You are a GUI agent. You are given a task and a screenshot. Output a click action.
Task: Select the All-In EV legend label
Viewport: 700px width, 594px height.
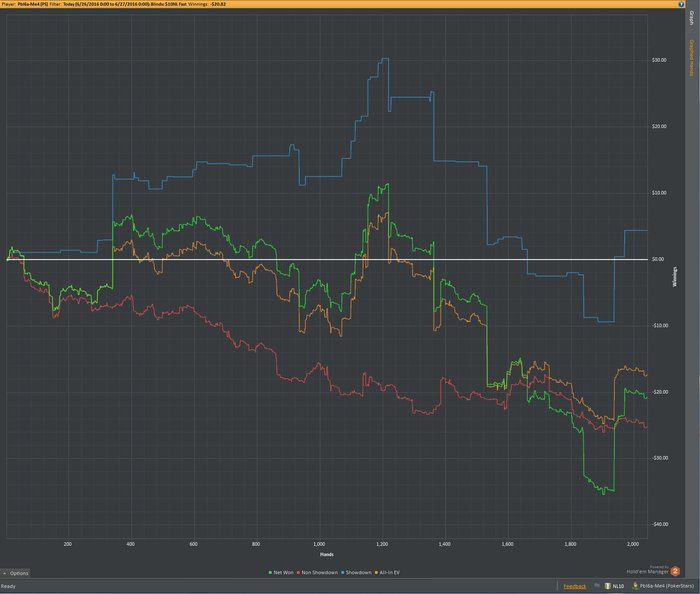(389, 572)
